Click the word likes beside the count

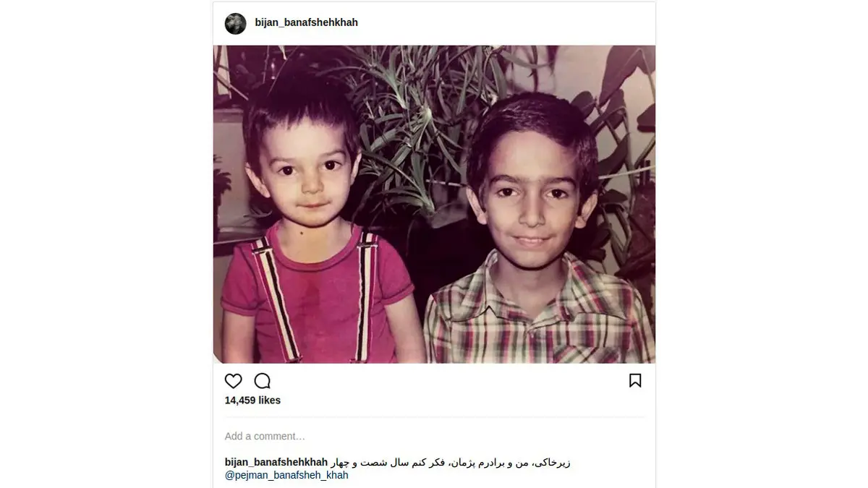[269, 401]
